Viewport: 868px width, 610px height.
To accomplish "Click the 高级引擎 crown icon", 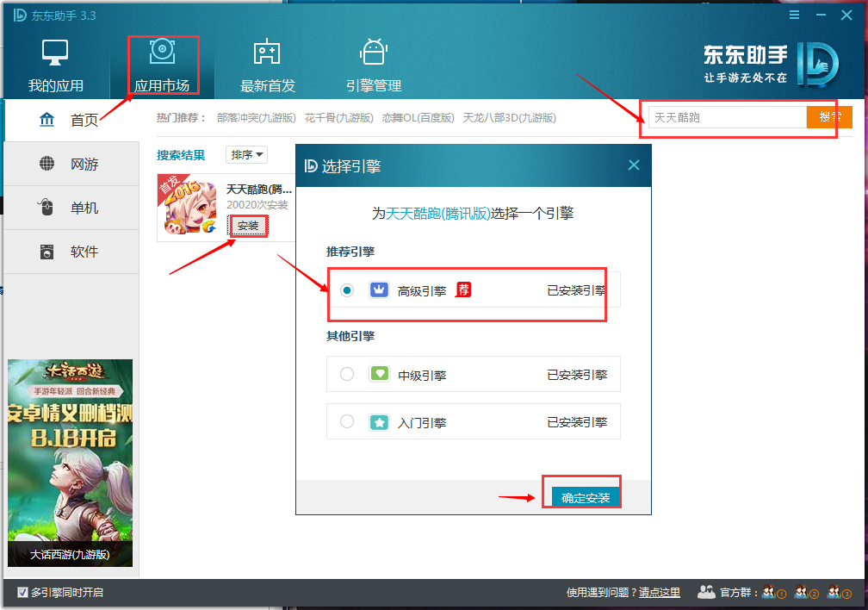I will pos(379,289).
